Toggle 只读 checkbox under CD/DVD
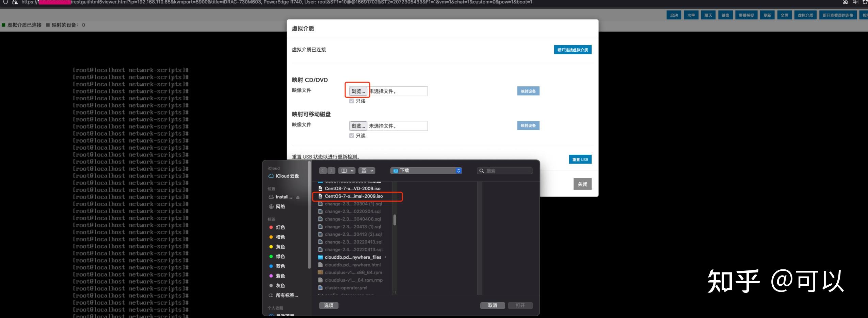This screenshot has width=868, height=318. [352, 101]
